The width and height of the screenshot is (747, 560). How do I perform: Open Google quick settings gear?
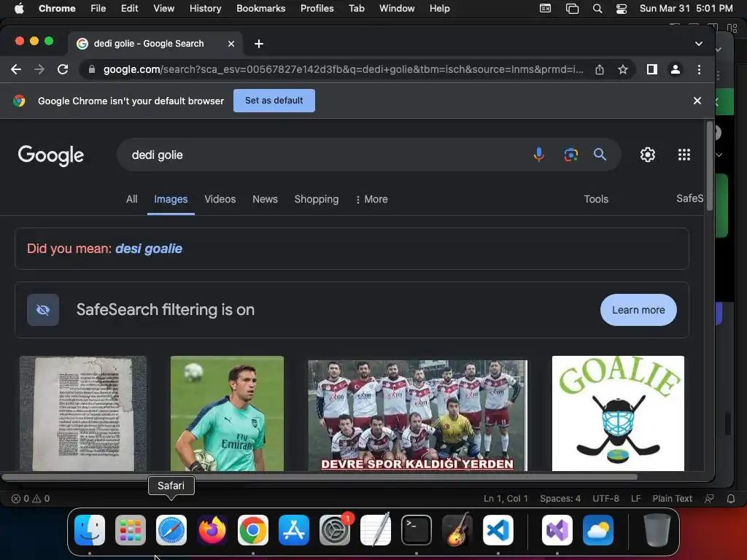pos(648,155)
